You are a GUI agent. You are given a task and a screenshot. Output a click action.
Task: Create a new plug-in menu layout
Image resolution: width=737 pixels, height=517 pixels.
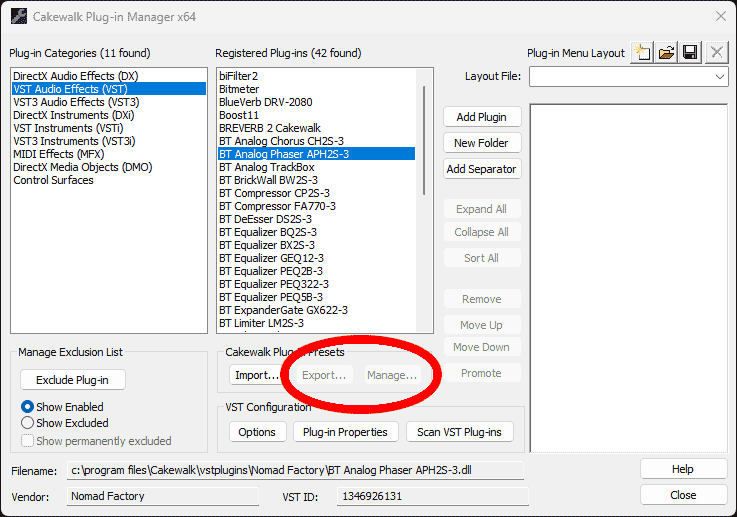(x=642, y=53)
